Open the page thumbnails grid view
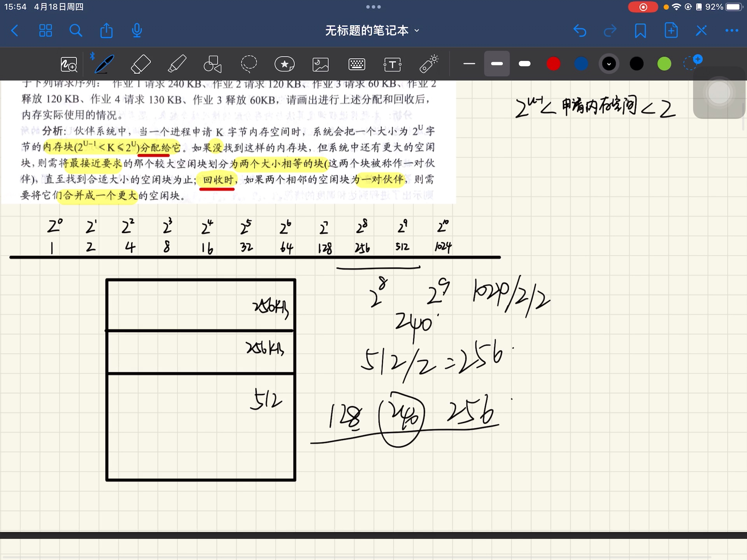 pyautogui.click(x=46, y=30)
